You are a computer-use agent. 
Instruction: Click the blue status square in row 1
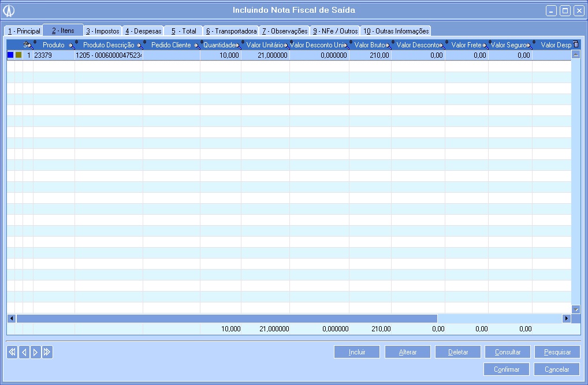coord(10,55)
